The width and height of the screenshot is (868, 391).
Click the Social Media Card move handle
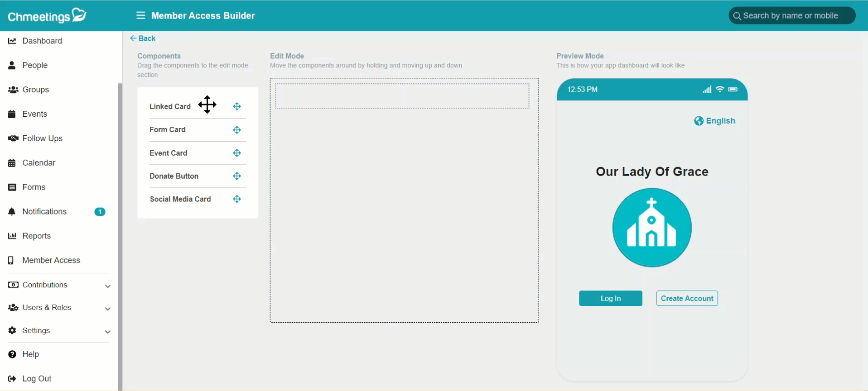pyautogui.click(x=237, y=199)
